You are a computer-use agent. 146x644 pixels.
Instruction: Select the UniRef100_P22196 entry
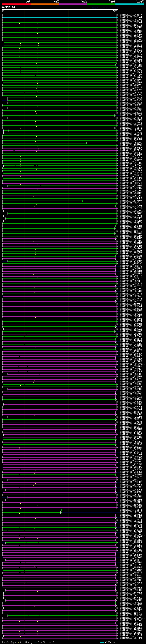131,53
